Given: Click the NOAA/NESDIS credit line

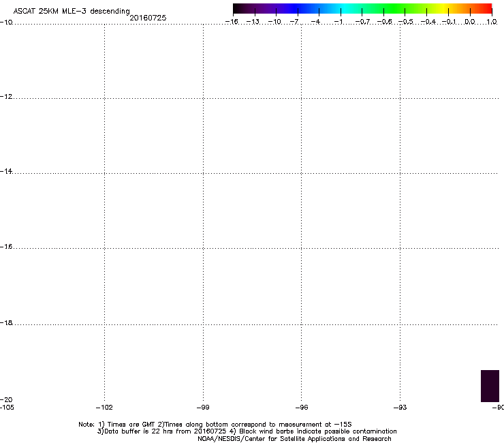Looking at the screenshot, I should [x=294, y=438].
